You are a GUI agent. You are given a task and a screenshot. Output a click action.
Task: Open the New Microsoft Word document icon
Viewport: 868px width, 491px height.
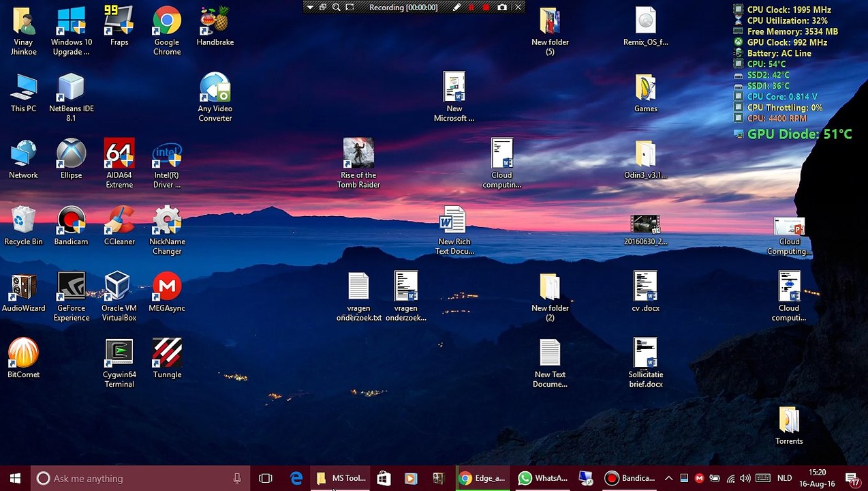click(x=454, y=98)
